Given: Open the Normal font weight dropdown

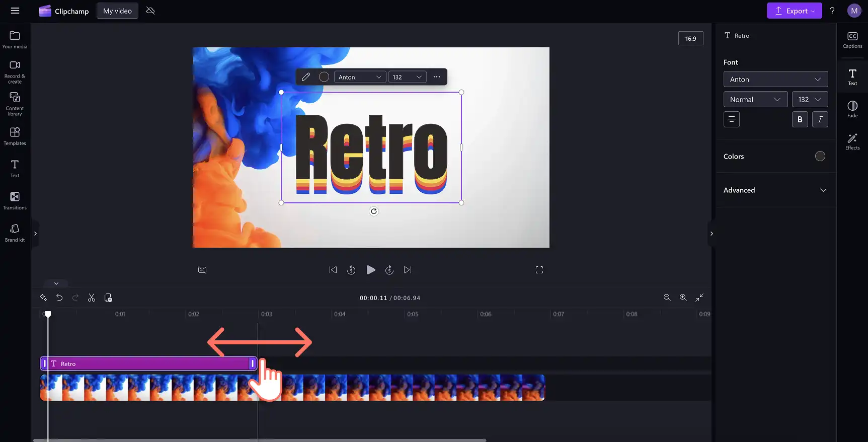Looking at the screenshot, I should [x=755, y=99].
